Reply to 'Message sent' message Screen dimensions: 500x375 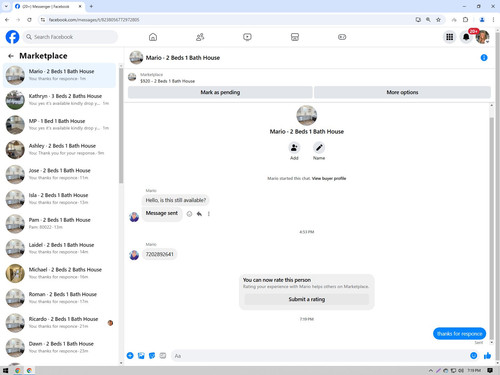(x=199, y=214)
